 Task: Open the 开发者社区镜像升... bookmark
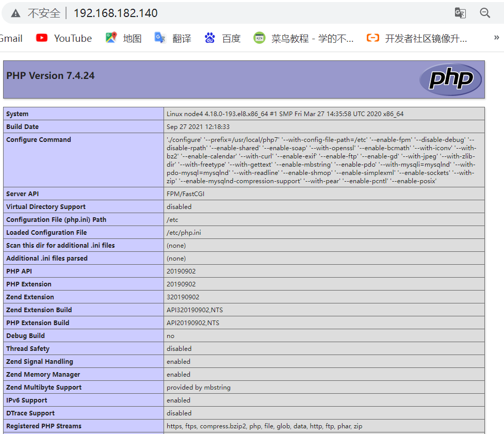point(426,38)
